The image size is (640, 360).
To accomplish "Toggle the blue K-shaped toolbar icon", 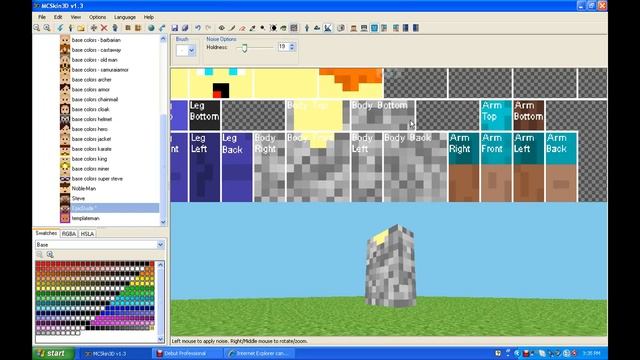I will click(327, 28).
